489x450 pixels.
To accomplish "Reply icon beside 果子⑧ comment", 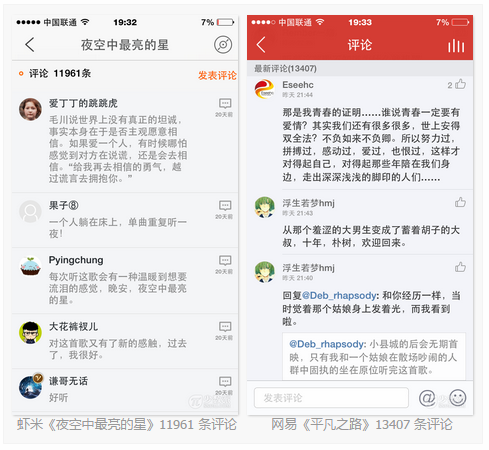I will pyautogui.click(x=225, y=205).
